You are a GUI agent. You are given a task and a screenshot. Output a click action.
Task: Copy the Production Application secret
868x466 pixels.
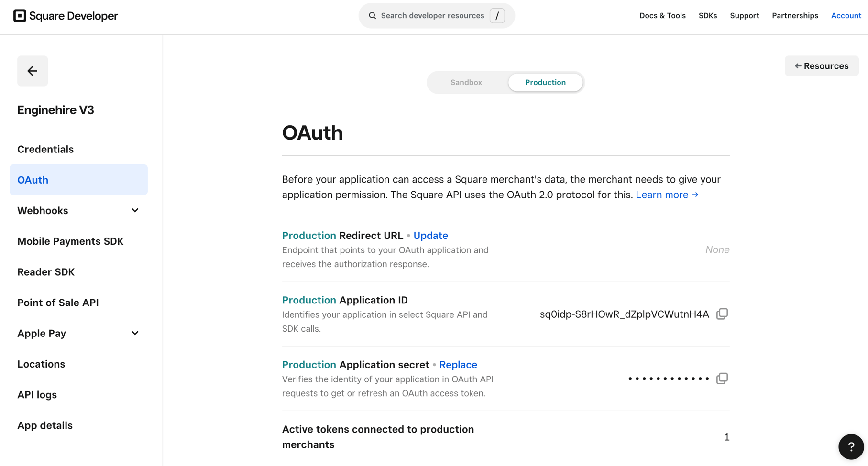click(722, 379)
